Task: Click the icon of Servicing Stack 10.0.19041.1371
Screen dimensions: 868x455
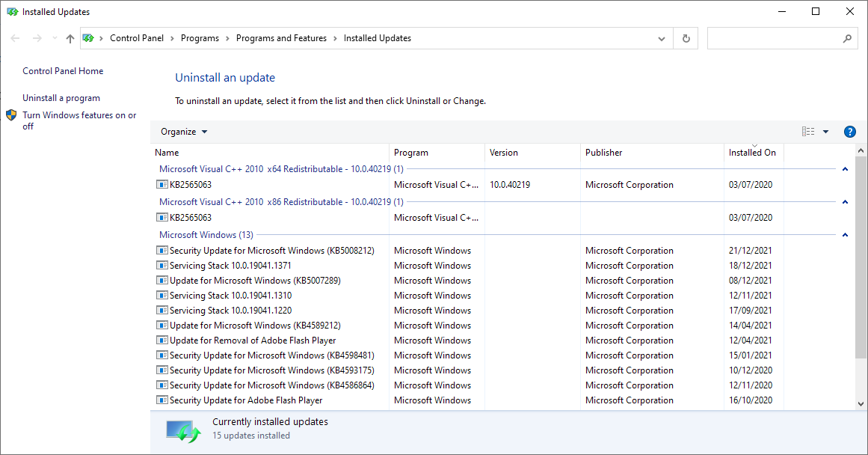Action: [162, 266]
